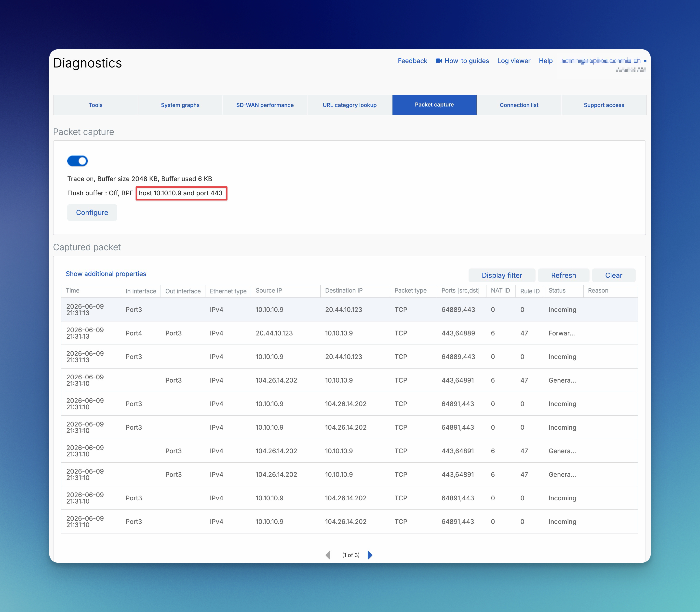Click the Diagnostics page title
Viewport: 700px width, 612px height.
(x=87, y=63)
